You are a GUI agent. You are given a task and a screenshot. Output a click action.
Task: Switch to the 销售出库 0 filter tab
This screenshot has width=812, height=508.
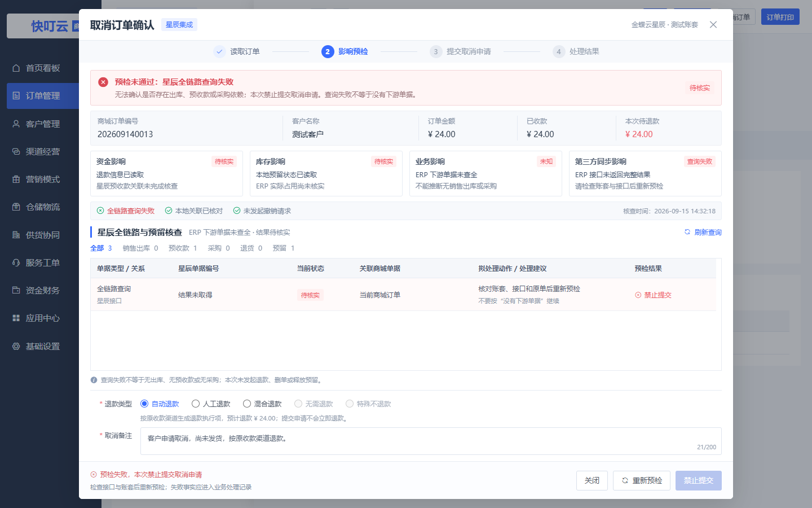pos(140,248)
